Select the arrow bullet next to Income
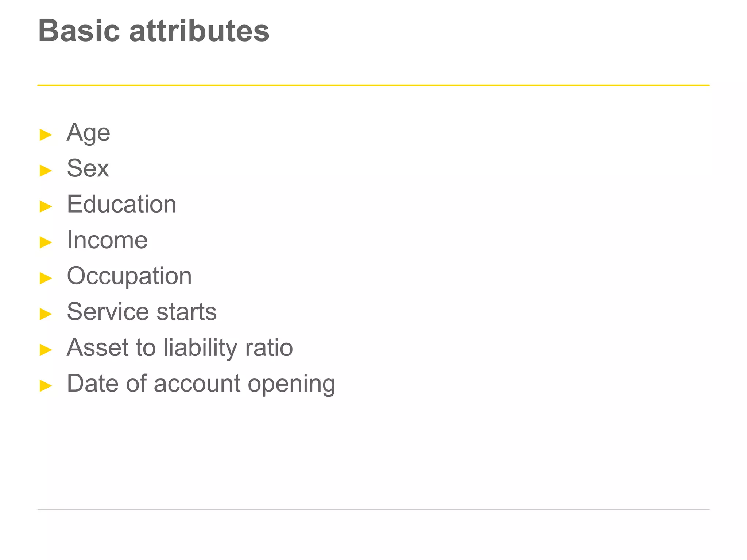This screenshot has width=747, height=560. (46, 242)
